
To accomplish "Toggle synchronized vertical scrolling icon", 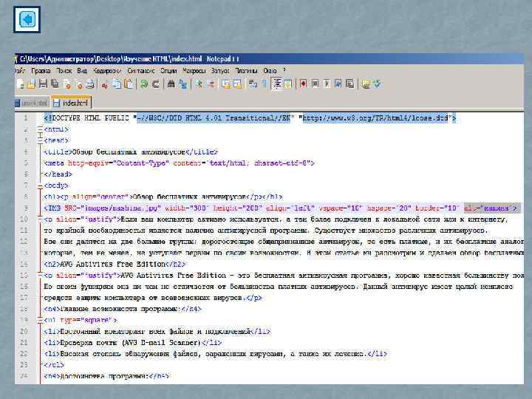I will tap(226, 83).
